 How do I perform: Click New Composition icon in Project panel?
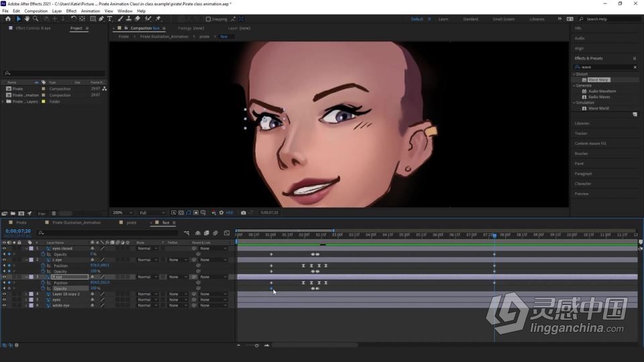pos(21,213)
